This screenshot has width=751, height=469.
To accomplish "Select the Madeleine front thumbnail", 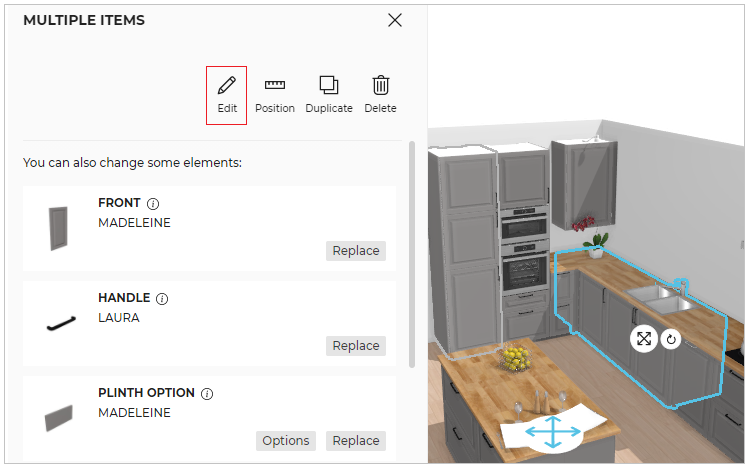I will click(x=58, y=228).
